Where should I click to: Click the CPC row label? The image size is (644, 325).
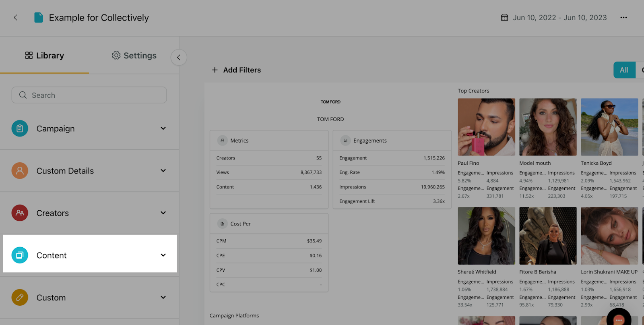[x=221, y=284]
